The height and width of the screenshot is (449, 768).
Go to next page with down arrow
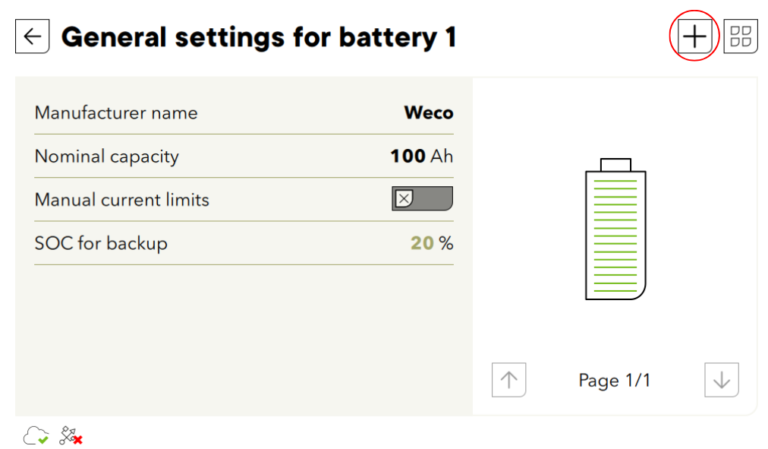click(x=721, y=380)
